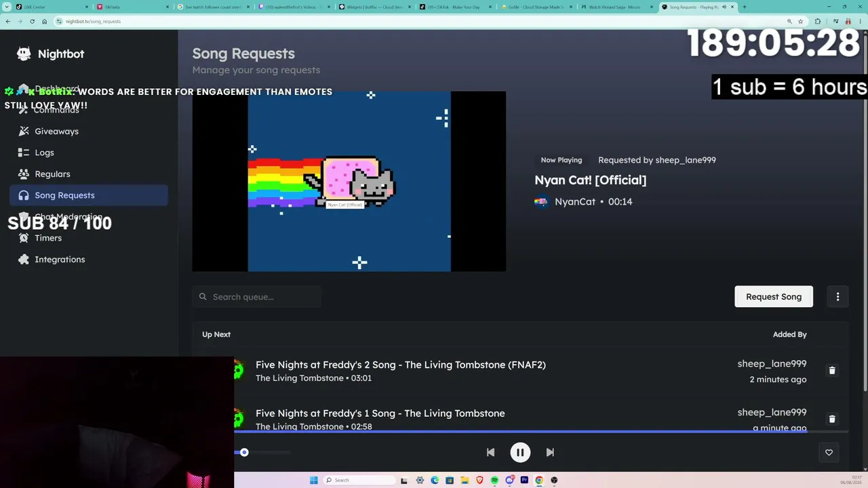Switch to TikTok LIVE Center tab

coord(52,7)
